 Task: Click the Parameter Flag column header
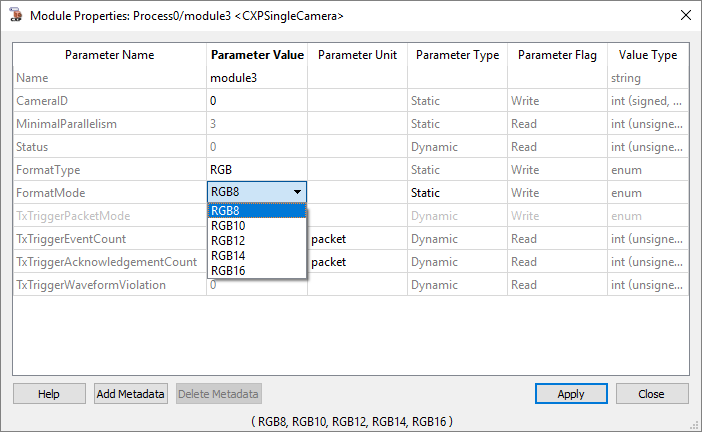tap(557, 55)
